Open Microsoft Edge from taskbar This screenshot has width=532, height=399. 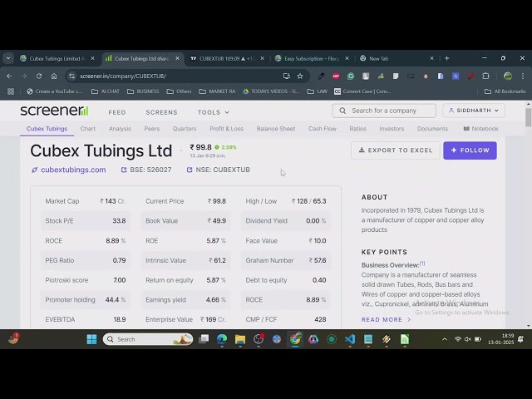222,339
